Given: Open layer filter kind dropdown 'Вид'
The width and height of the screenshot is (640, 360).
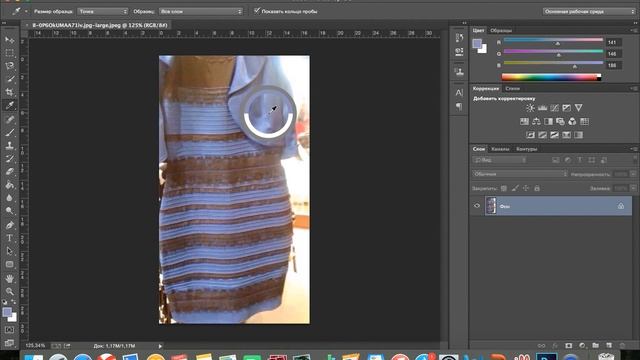Looking at the screenshot, I should pos(500,160).
